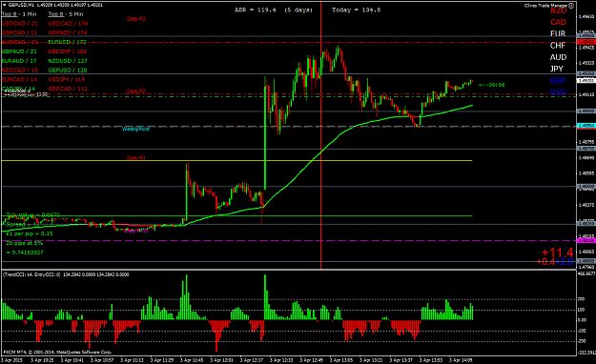Click the Weekly Pivot label

(135, 130)
